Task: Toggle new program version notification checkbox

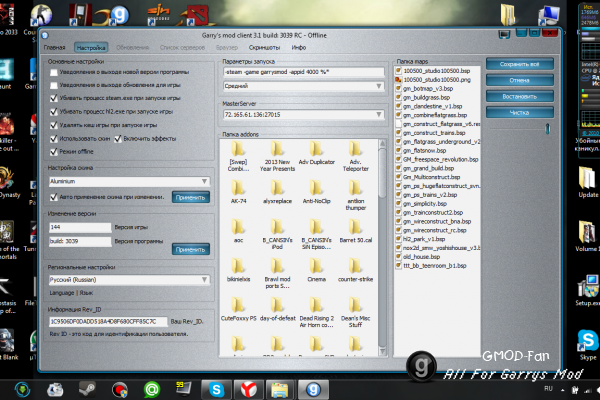Action: [x=54, y=72]
